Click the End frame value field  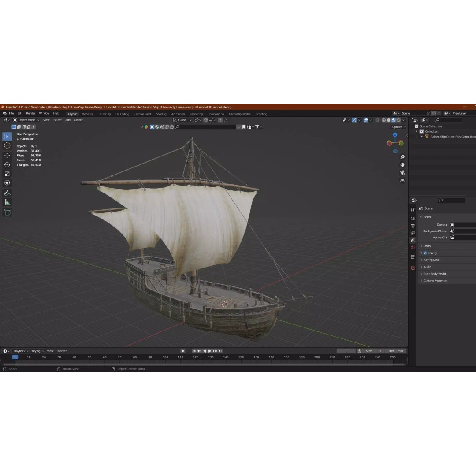coord(396,351)
